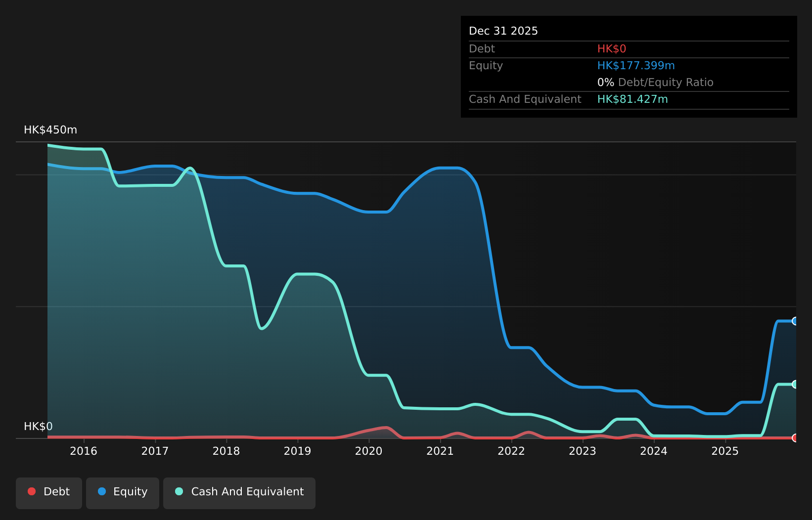
Task: Click the 2019 x-axis label
Action: pos(297,451)
